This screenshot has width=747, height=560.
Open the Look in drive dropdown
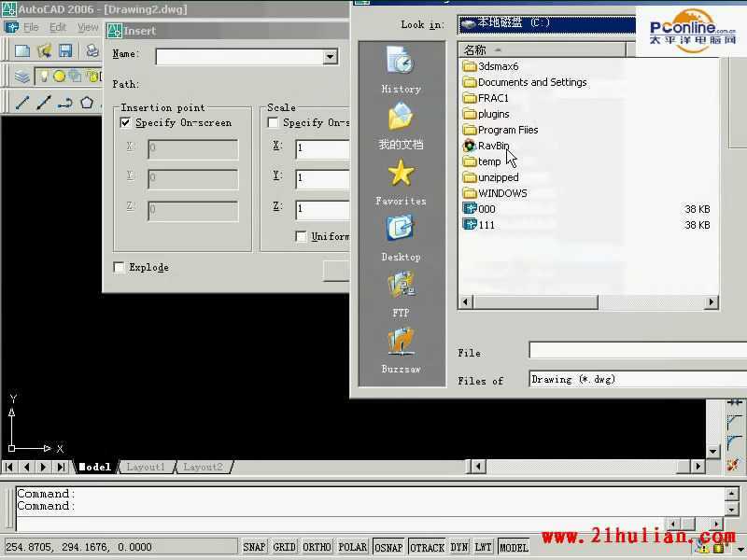(547, 24)
